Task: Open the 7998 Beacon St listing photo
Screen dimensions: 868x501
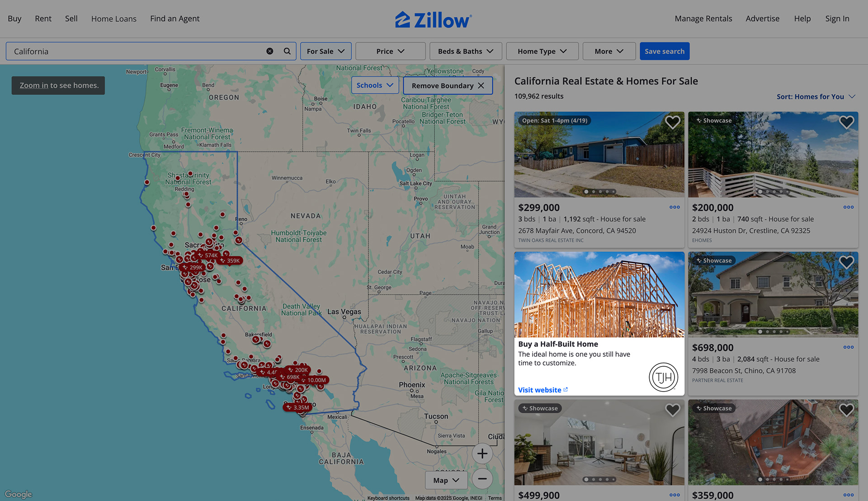Action: (x=773, y=294)
